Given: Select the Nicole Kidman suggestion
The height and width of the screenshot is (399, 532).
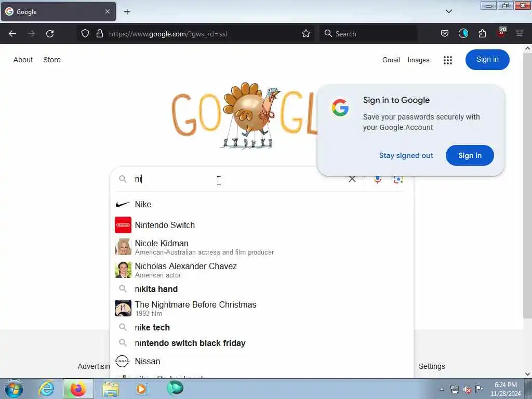Looking at the screenshot, I should point(262,247).
